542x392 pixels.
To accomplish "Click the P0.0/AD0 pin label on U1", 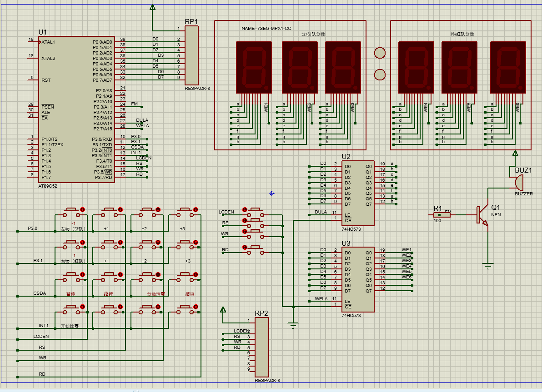I will point(102,42).
